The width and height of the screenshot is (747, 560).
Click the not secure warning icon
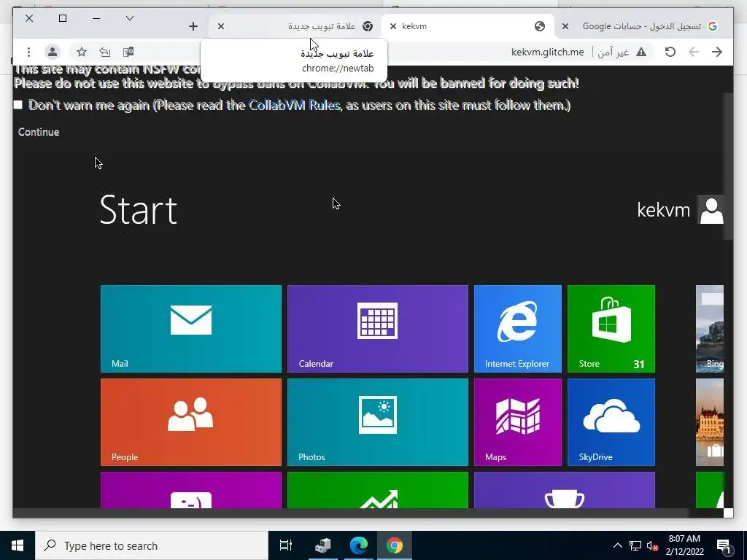[641, 52]
